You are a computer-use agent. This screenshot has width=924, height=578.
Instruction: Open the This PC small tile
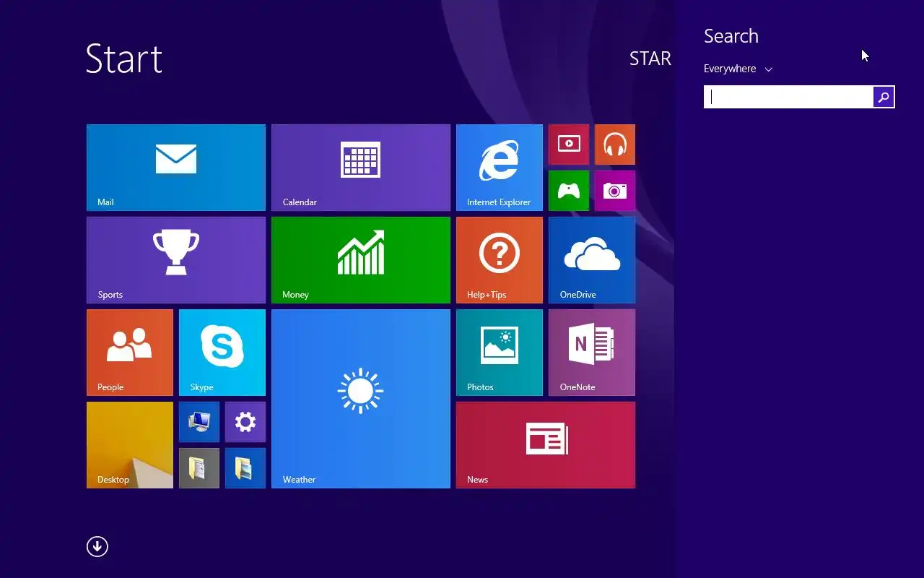(199, 422)
